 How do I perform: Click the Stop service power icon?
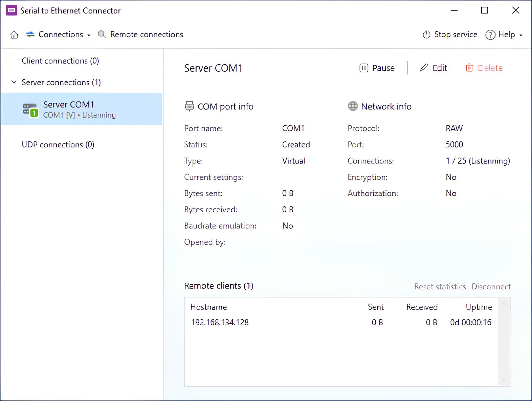coord(426,34)
